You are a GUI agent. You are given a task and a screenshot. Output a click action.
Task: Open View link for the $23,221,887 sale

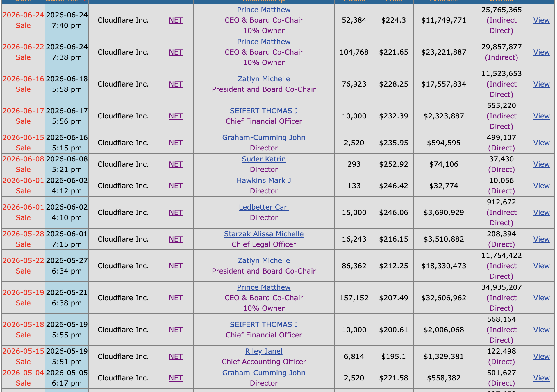541,52
